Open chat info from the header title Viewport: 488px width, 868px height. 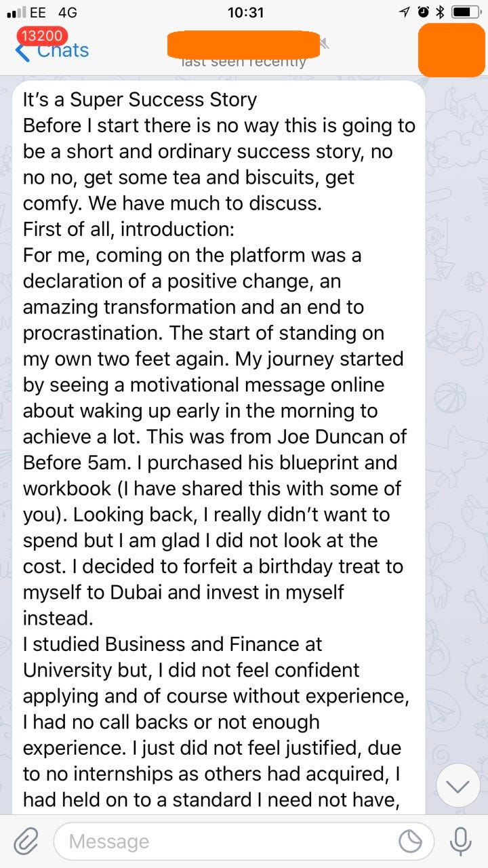coord(243,43)
